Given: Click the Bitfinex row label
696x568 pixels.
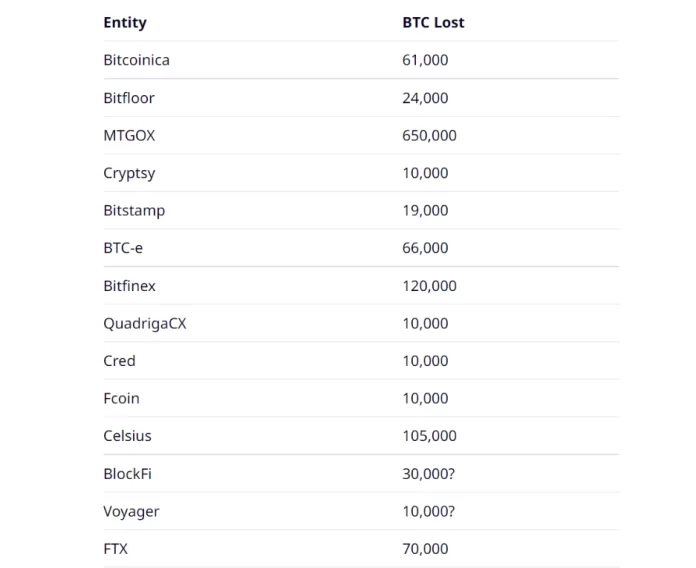Looking at the screenshot, I should pos(129,286).
